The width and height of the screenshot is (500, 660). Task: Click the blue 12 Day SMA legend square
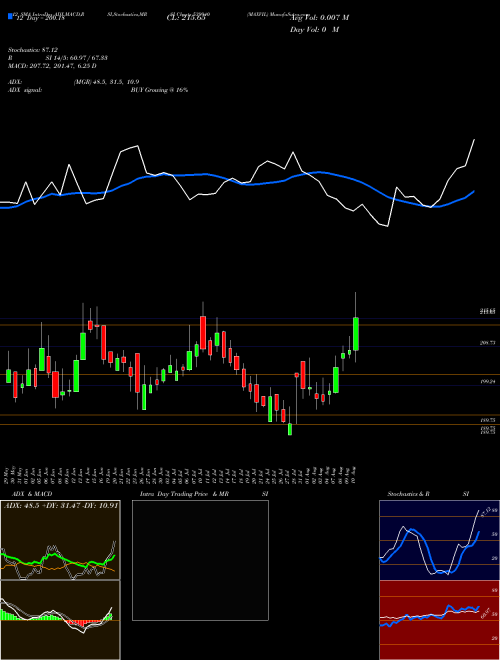coord(10,16)
